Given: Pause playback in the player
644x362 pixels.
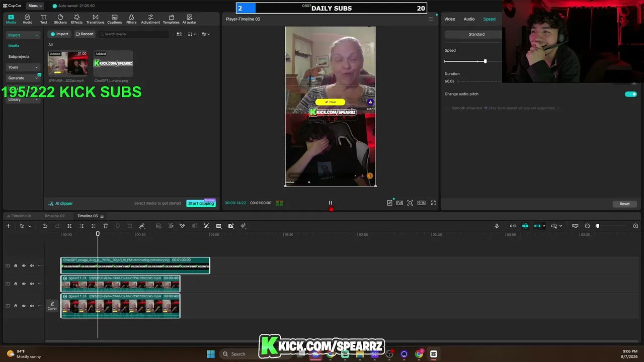Looking at the screenshot, I should [x=330, y=203].
